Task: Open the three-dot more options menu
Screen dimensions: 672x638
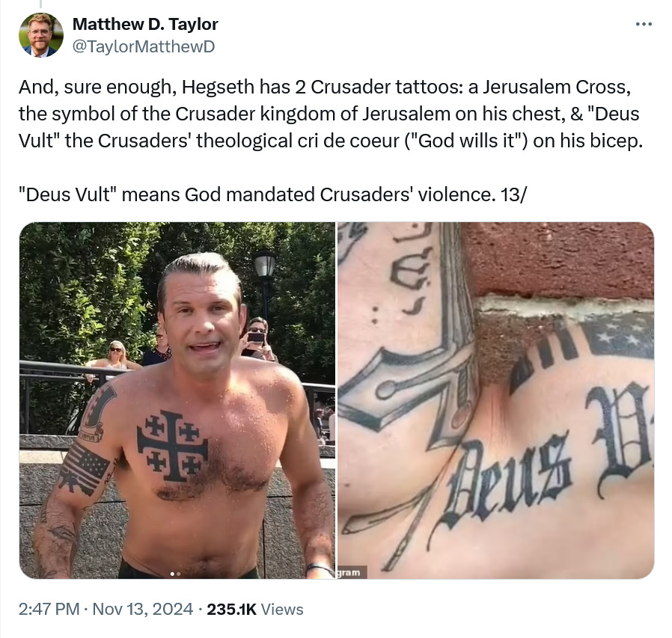Action: pyautogui.click(x=644, y=25)
